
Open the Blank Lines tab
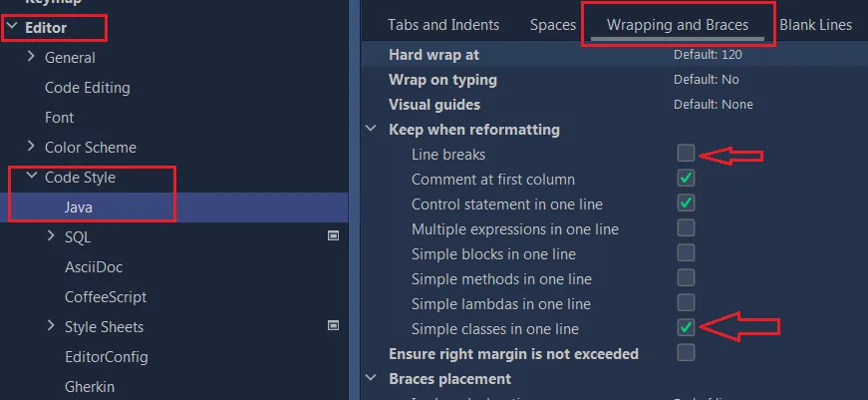[x=815, y=24]
